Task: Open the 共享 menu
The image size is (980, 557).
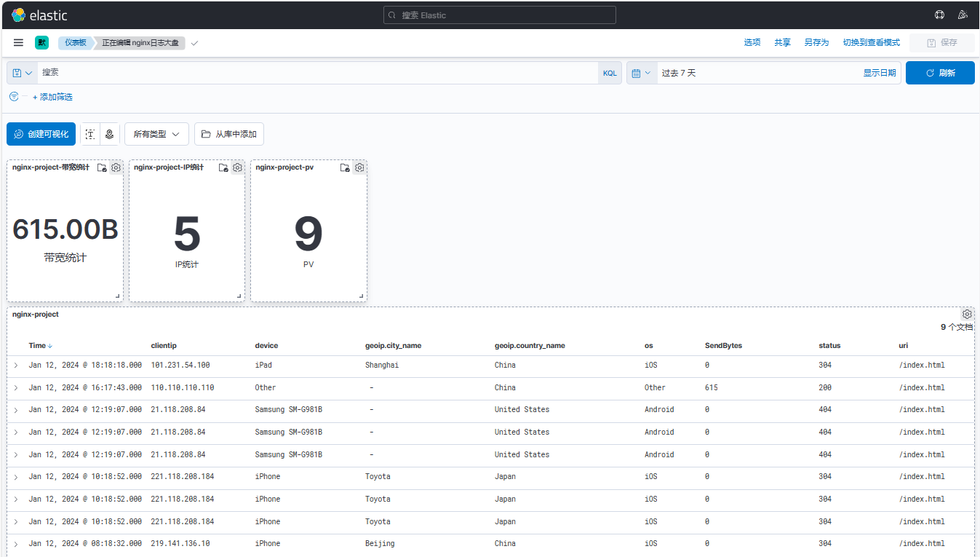Action: [x=782, y=43]
